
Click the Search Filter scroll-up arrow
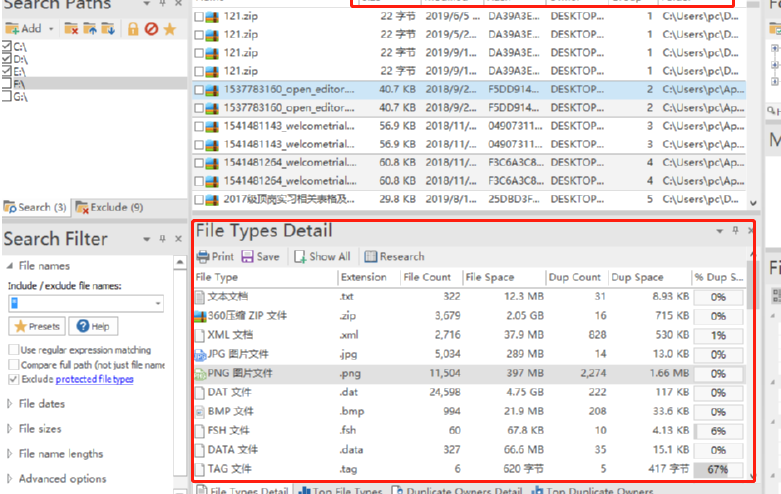180,262
